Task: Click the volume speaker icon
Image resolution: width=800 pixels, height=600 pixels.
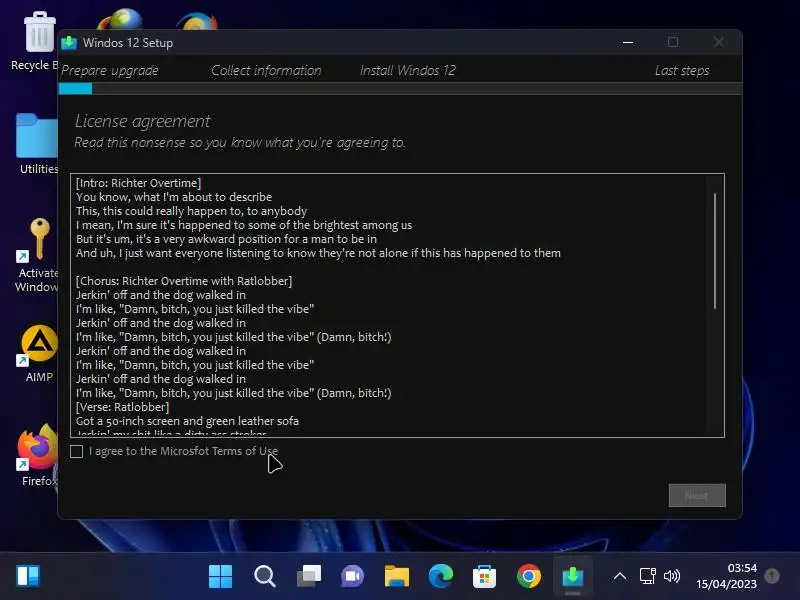Action: tap(672, 577)
